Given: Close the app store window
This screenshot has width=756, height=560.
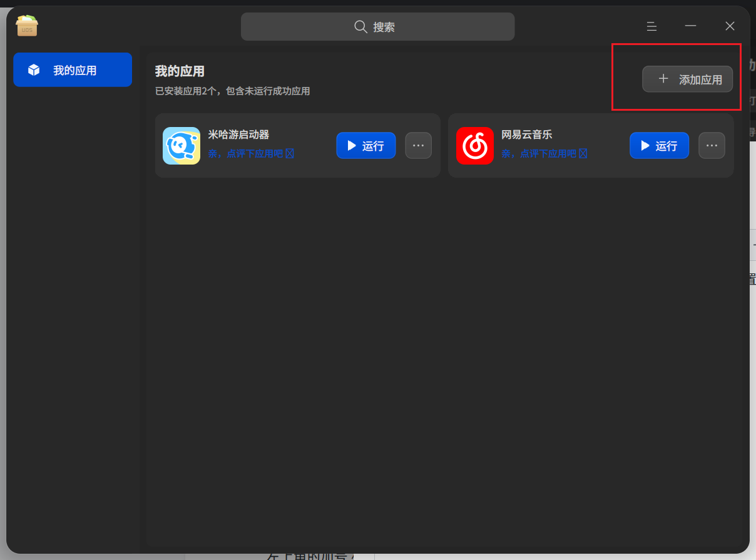Looking at the screenshot, I should tap(730, 26).
